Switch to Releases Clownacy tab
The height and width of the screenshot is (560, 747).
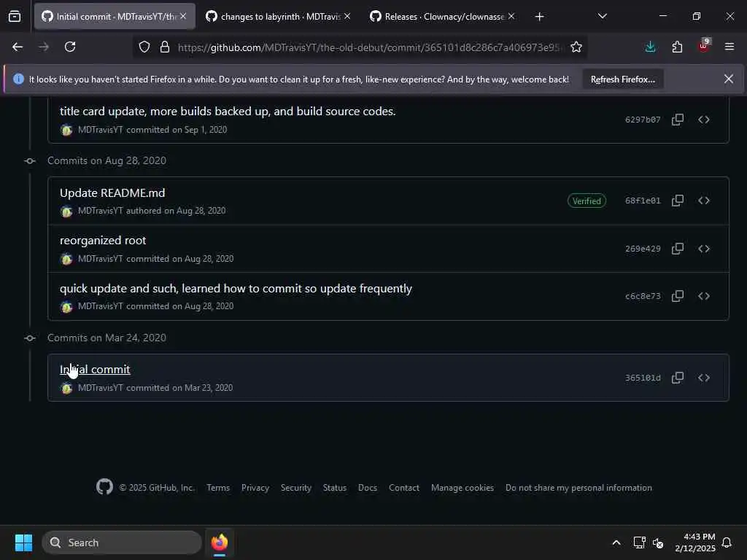[x=443, y=16]
